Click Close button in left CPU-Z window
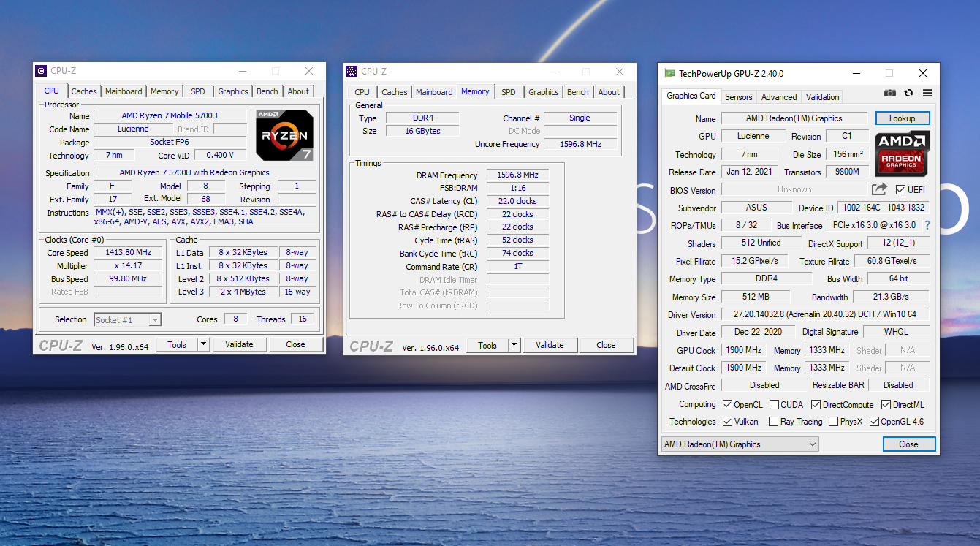Screen dimensions: 980x546 pos(295,344)
